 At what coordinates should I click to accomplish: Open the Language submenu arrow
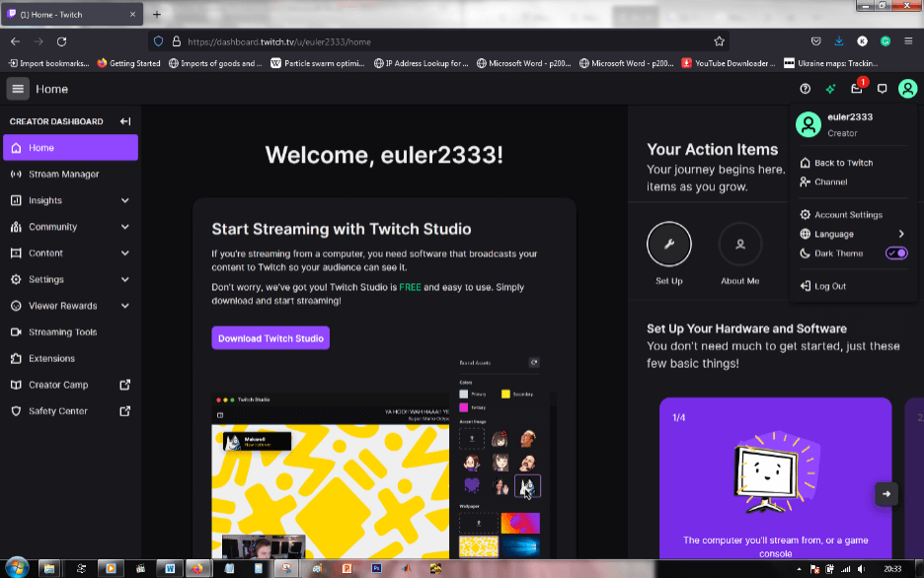click(901, 235)
